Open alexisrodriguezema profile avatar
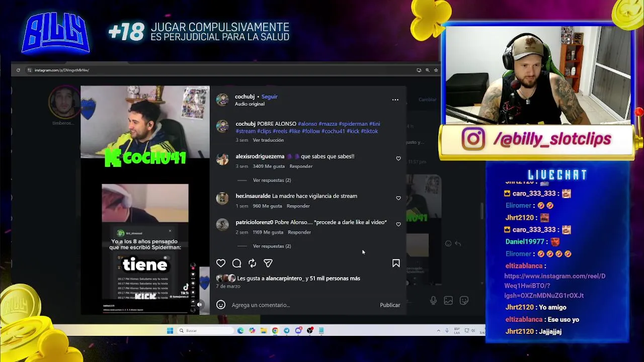 (222, 159)
